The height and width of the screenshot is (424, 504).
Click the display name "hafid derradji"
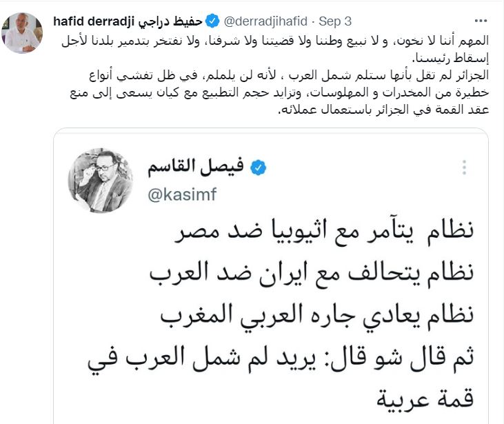(x=94, y=21)
